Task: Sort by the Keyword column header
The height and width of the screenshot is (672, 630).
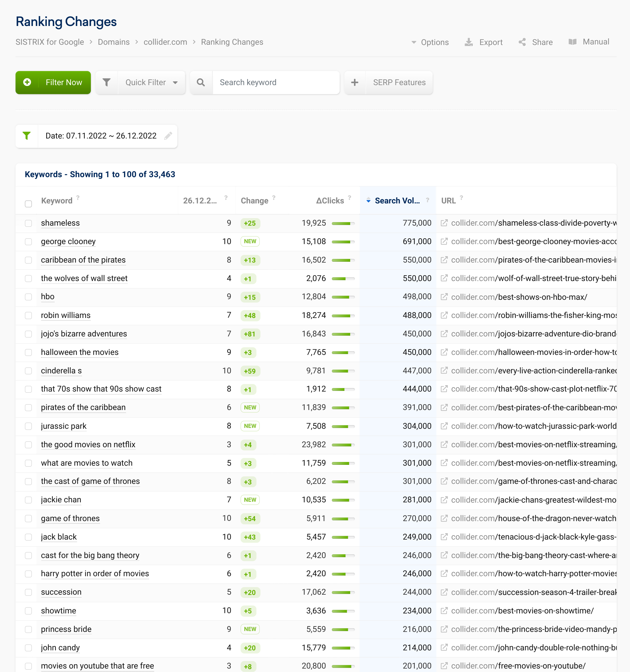Action: 57,201
